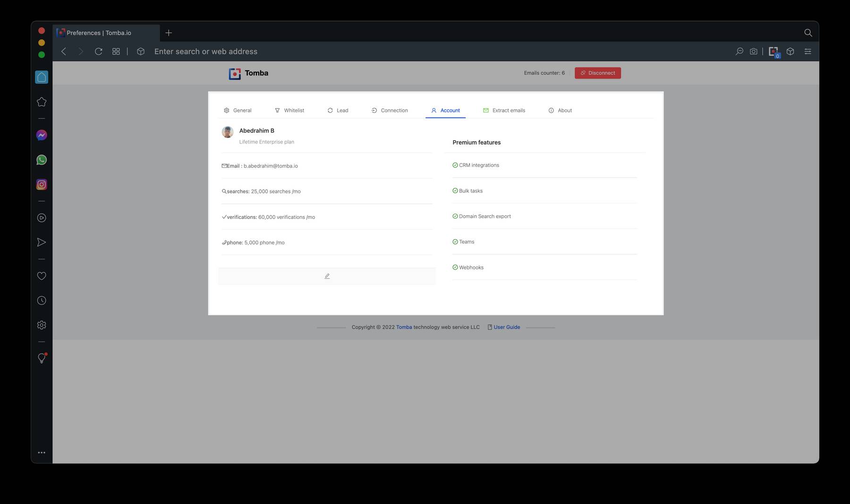This screenshot has height=504, width=850.
Task: Open the extensions cube icon
Action: click(x=790, y=51)
